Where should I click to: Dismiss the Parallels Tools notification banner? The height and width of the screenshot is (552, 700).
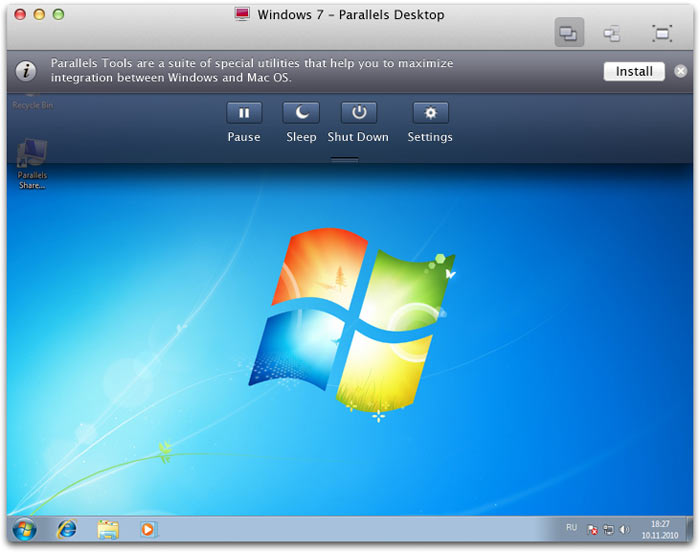point(681,71)
